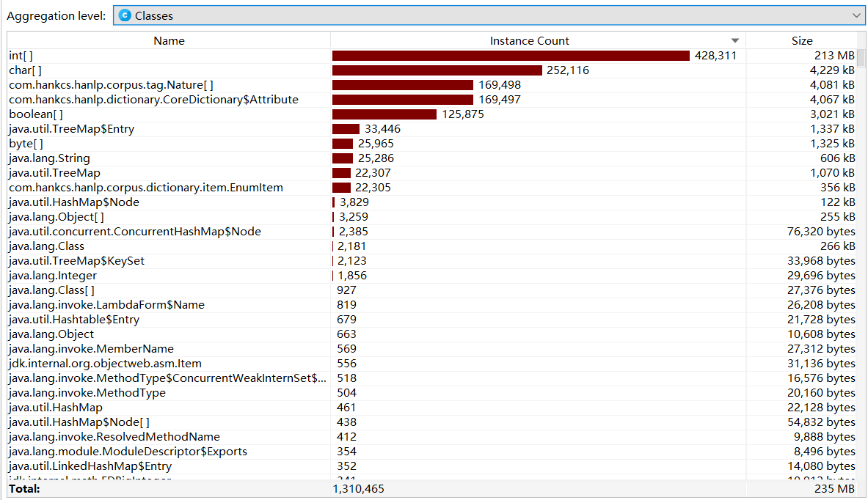Select the java.lang.invoke.MethodType row
Viewport: 868px width, 500px height.
click(432, 393)
